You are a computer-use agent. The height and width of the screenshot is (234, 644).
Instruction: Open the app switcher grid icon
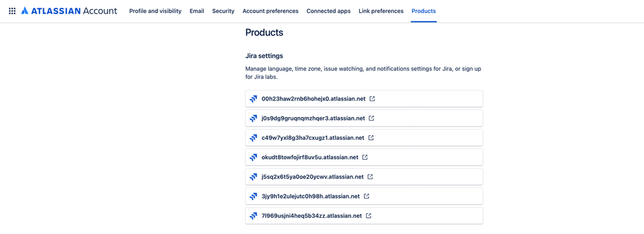tap(12, 11)
